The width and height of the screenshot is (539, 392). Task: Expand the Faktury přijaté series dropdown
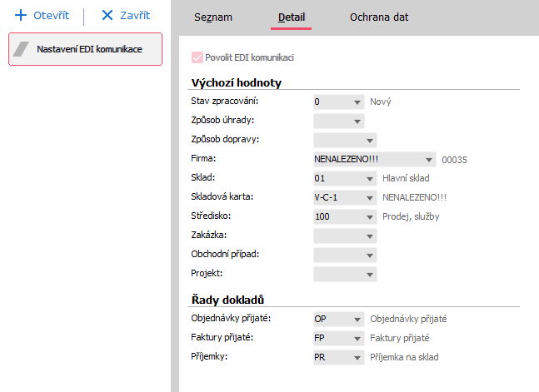[357, 338]
